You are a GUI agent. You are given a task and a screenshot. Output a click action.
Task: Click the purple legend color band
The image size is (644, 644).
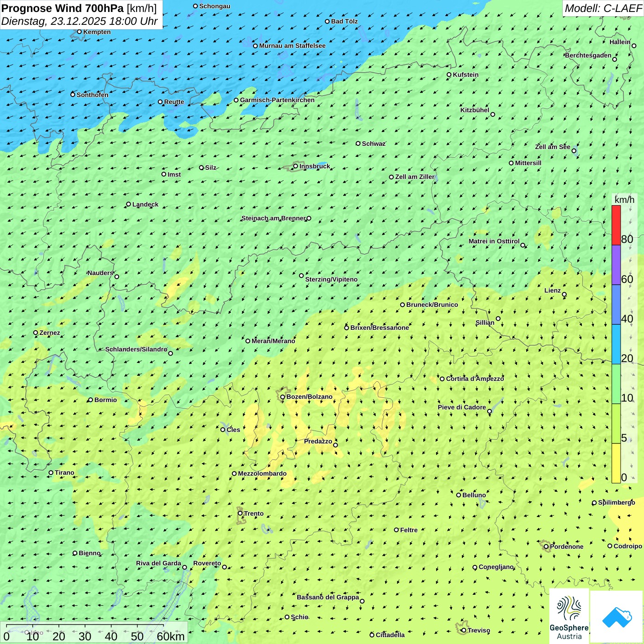[x=616, y=265]
